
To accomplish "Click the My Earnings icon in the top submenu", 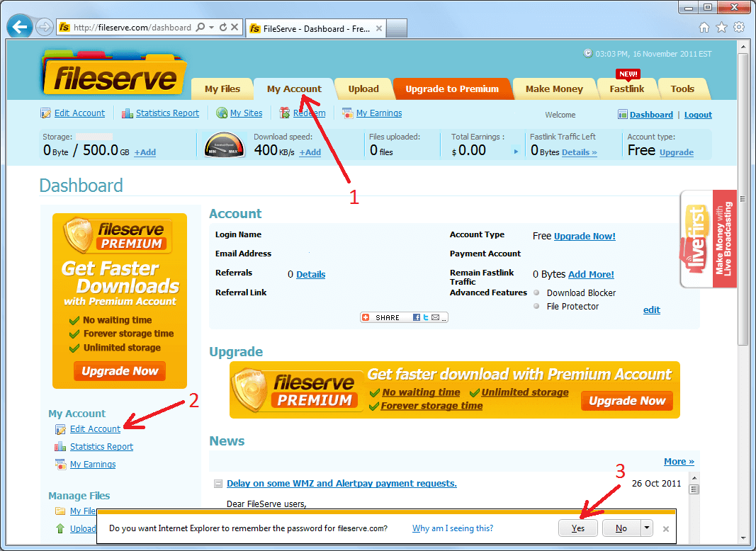I will 347,113.
